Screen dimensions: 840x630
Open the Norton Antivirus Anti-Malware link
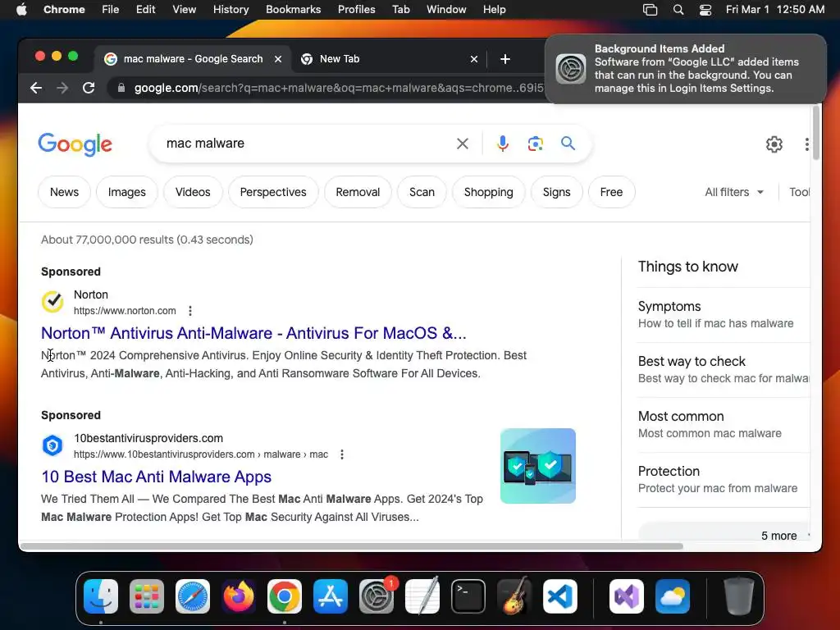pos(254,333)
